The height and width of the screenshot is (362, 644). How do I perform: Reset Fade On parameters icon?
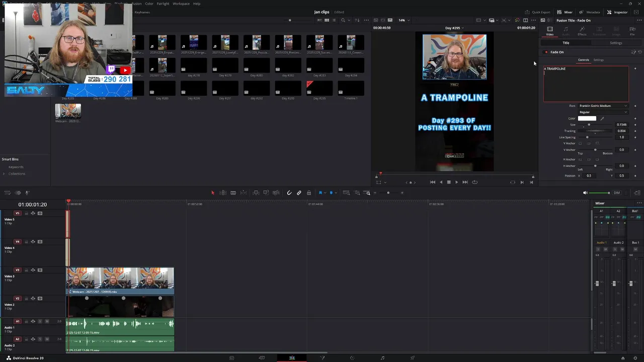click(639, 52)
